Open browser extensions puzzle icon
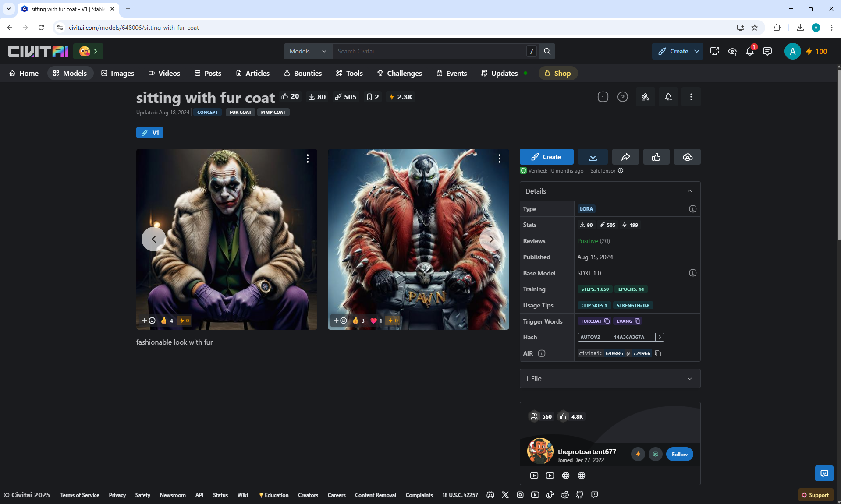 click(x=777, y=28)
